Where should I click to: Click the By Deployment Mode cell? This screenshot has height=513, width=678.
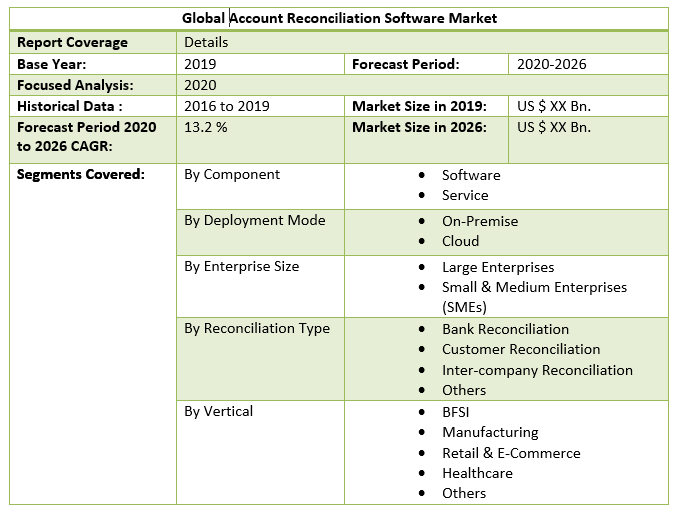pos(254,220)
